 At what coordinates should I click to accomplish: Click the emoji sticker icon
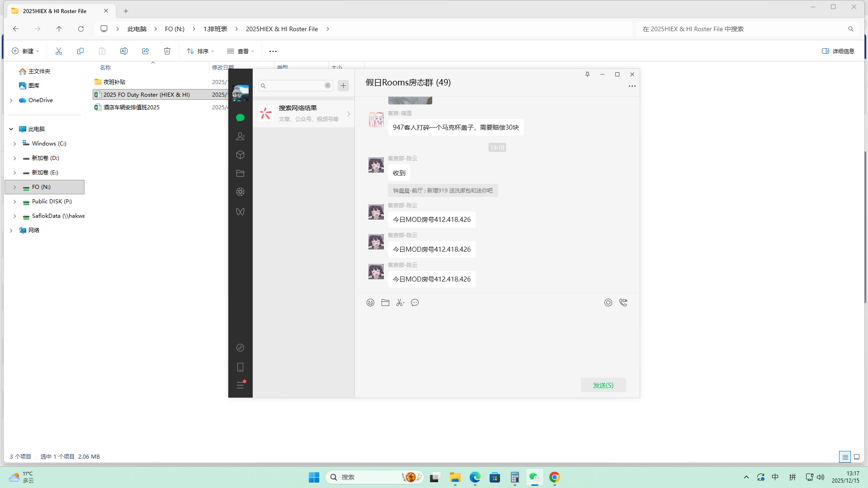coord(370,303)
